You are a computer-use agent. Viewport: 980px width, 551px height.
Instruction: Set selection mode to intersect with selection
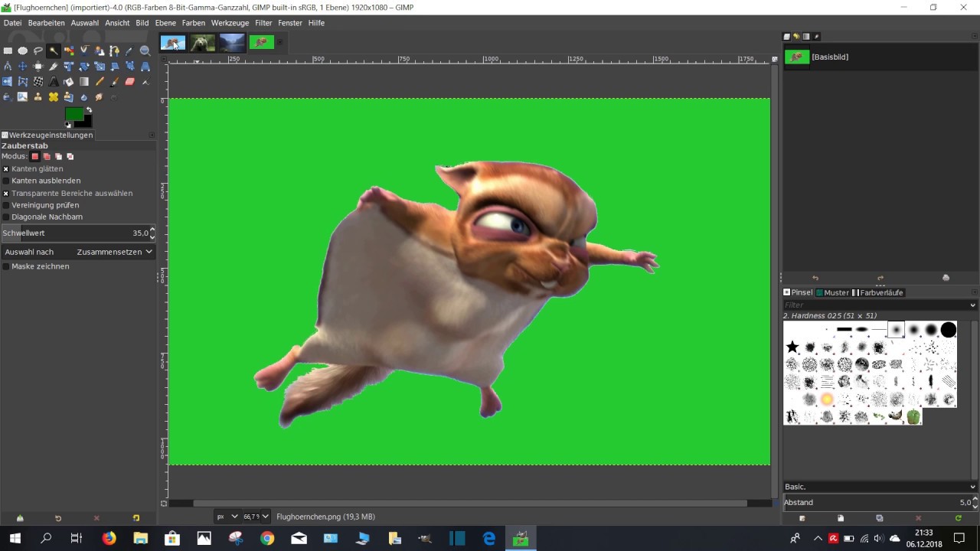click(70, 156)
